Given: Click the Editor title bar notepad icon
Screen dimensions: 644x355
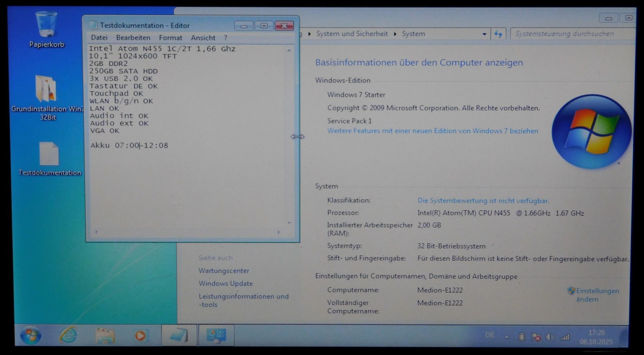Looking at the screenshot, I should coord(93,25).
